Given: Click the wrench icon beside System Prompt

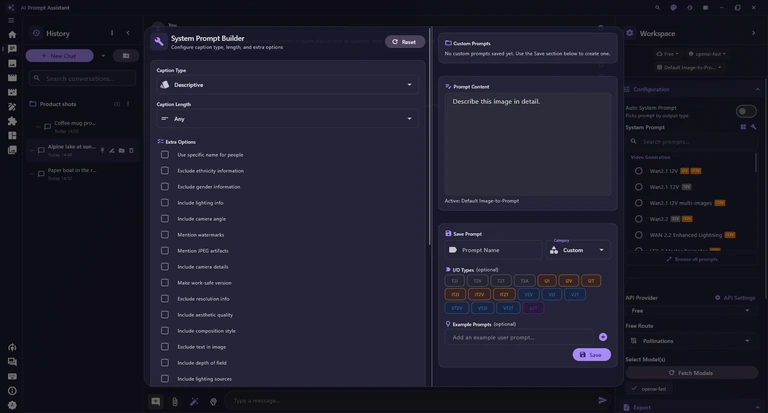Looking at the screenshot, I should tap(753, 127).
